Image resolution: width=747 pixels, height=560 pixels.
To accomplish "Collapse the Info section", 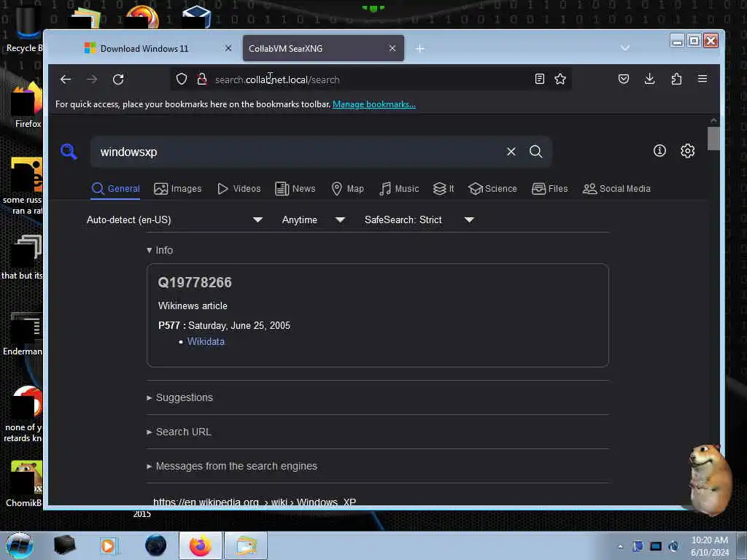I will click(160, 250).
